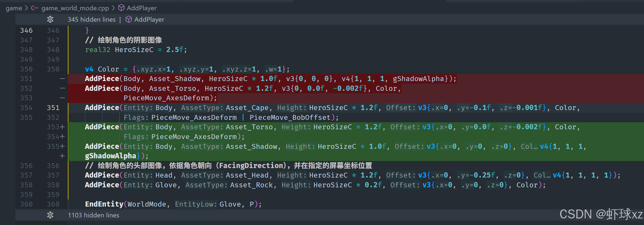Click 'Head' entity argument on line 357

[164, 175]
